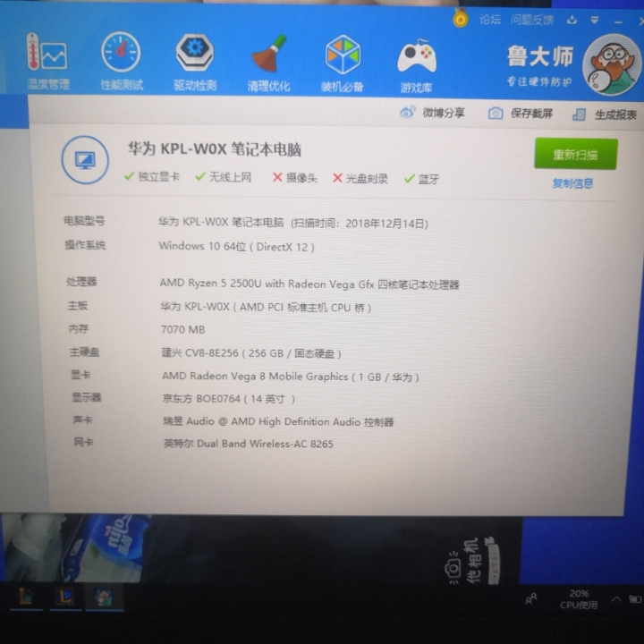Screen dimensions: 644x644
Task: Expand the system tray hidden icons chevron
Action: click(616, 599)
